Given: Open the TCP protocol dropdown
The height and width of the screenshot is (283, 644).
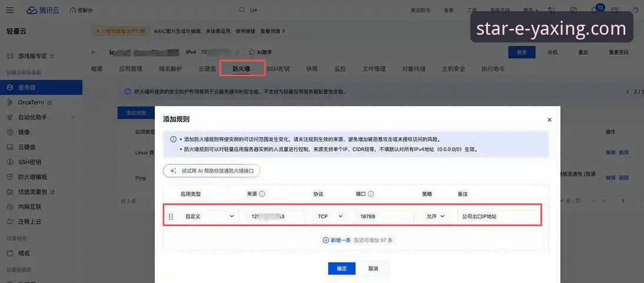Looking at the screenshot, I should (x=330, y=216).
